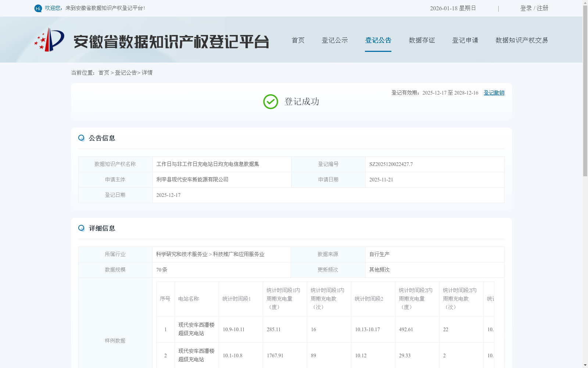
Task: Click applicant 利辛县现代安车新能源有限公司
Action: click(192, 180)
